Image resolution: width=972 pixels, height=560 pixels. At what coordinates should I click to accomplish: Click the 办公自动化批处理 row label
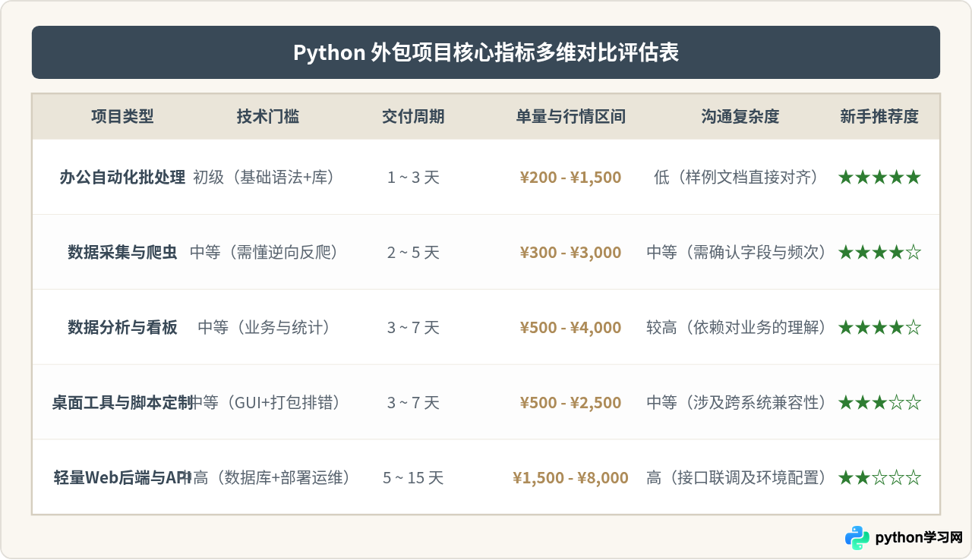122,178
